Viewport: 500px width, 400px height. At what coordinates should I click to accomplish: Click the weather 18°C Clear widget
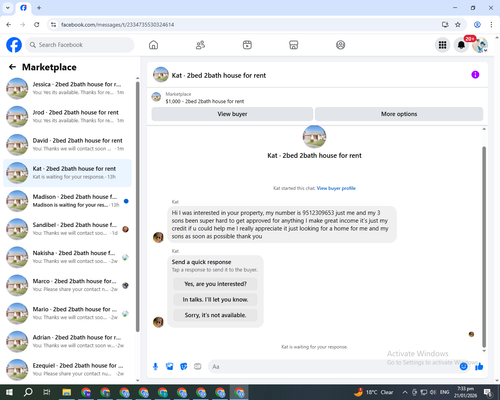coord(374,392)
